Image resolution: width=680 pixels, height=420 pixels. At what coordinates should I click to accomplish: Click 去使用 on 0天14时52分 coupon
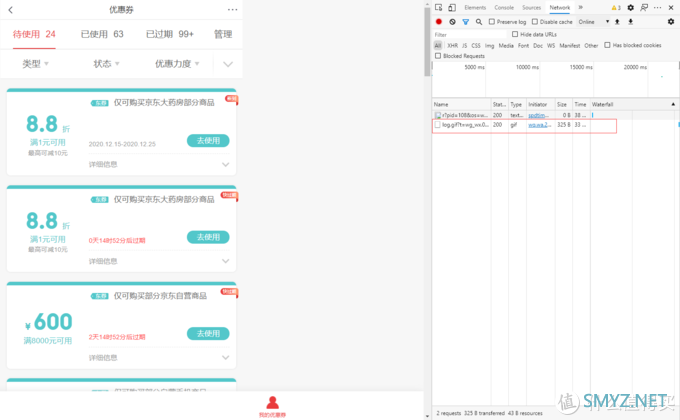[208, 237]
